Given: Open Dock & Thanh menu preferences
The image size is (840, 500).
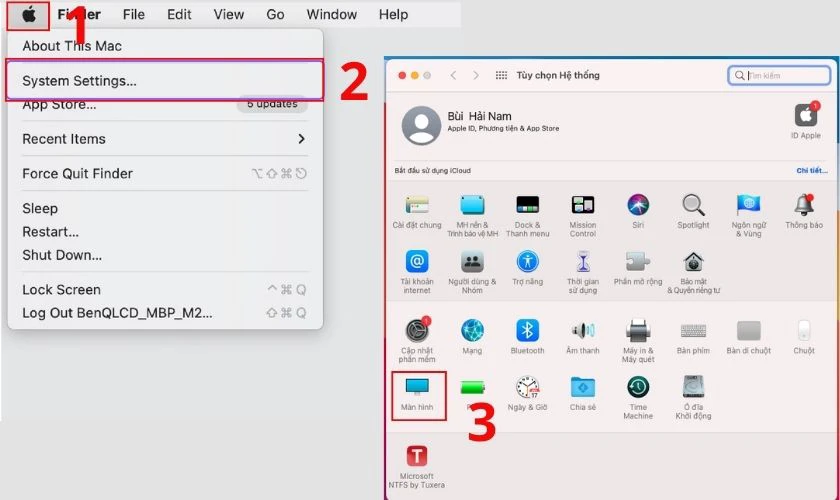Looking at the screenshot, I should point(527,205).
